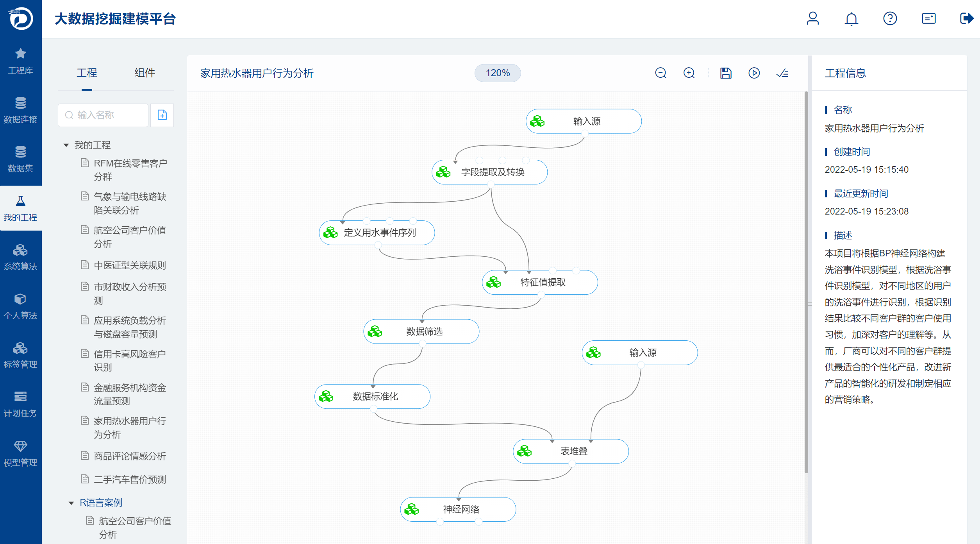
Task: Open the user profile icon
Action: [812, 19]
